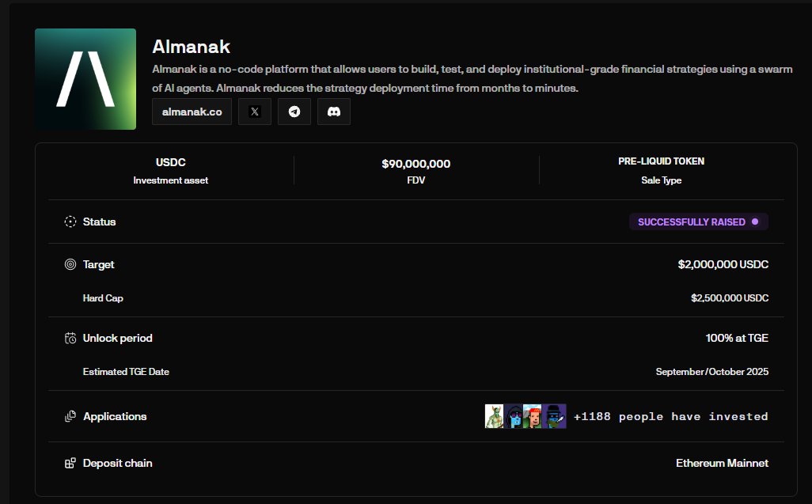Click the Deposit chain label
This screenshot has height=504, width=812.
point(118,463)
